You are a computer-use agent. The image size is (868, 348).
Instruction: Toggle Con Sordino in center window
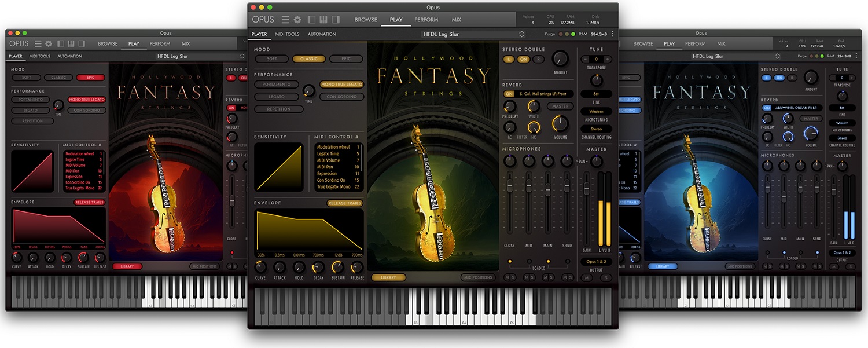(341, 97)
